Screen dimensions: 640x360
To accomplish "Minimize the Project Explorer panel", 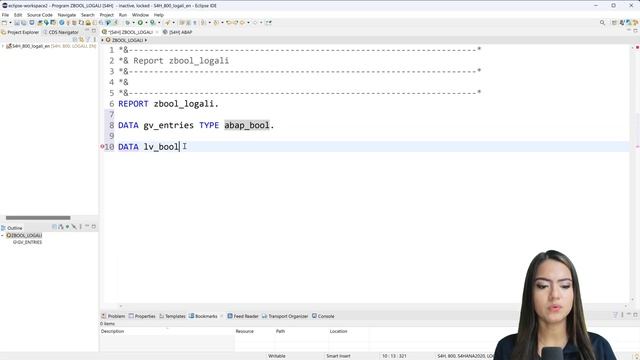I will [x=87, y=31].
